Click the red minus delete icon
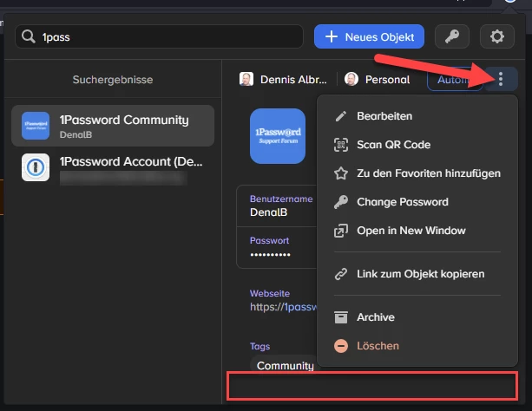 click(x=341, y=346)
